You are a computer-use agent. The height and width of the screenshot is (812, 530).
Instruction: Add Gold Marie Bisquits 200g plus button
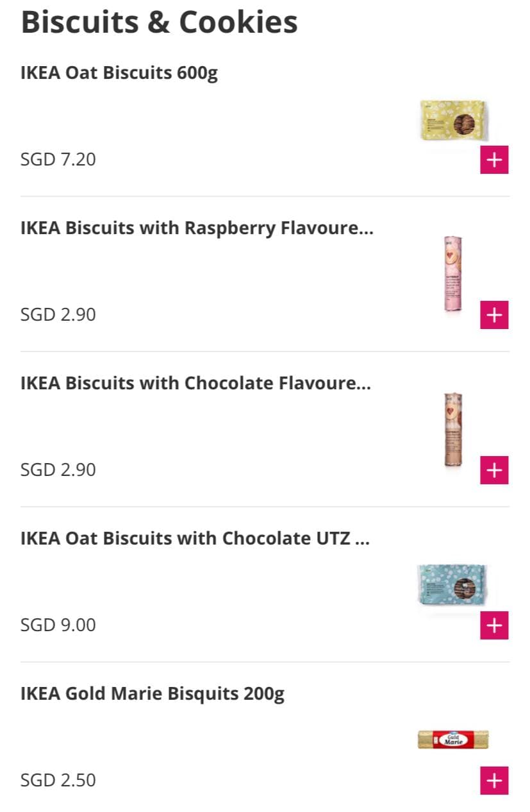tap(494, 781)
